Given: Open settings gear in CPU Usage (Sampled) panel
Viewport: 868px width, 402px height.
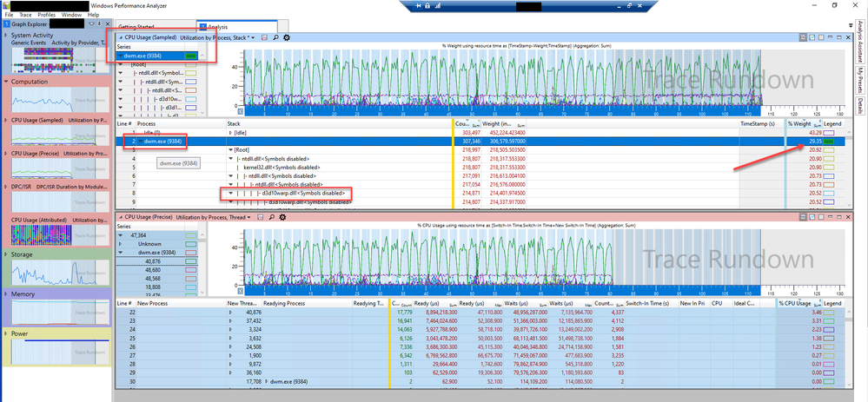Looking at the screenshot, I should [287, 37].
